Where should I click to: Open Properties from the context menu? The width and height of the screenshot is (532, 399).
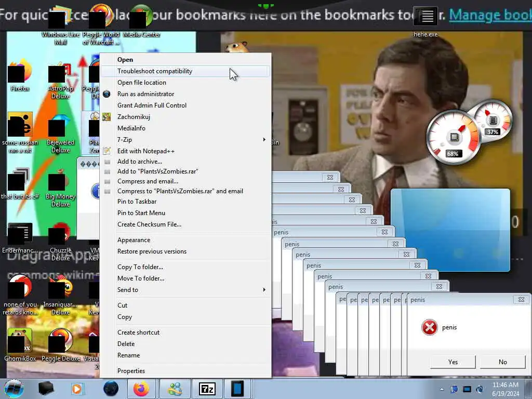pyautogui.click(x=185, y=371)
